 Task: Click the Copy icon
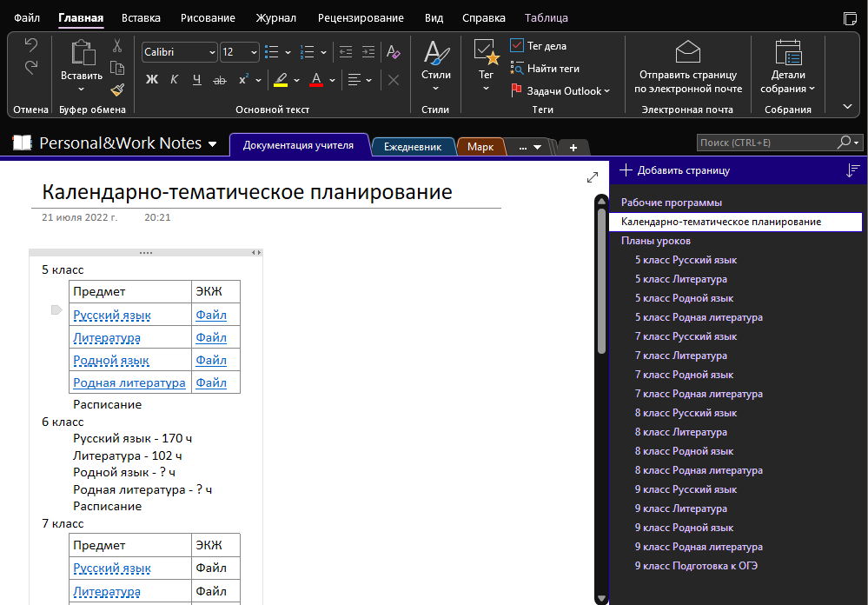tap(117, 68)
